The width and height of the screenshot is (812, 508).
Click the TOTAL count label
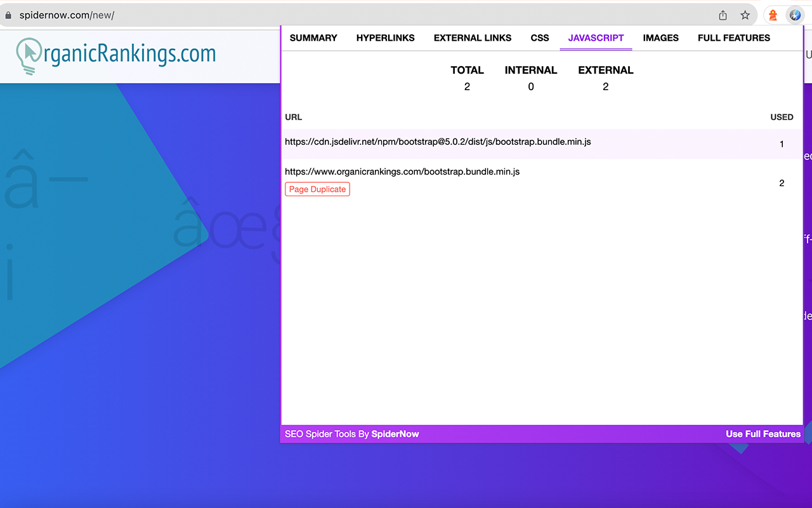467,70
